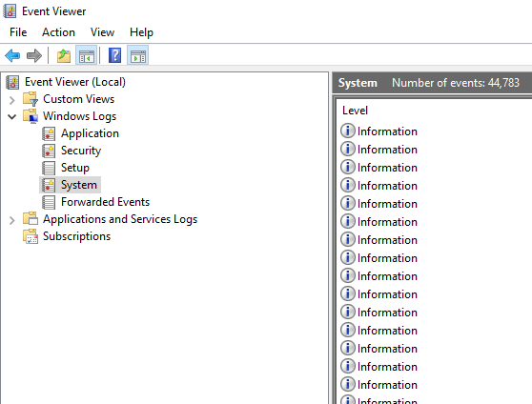Screen dimensions: 532x404
Task: Click the blue Back arrow toolbar icon
Action: (x=12, y=55)
